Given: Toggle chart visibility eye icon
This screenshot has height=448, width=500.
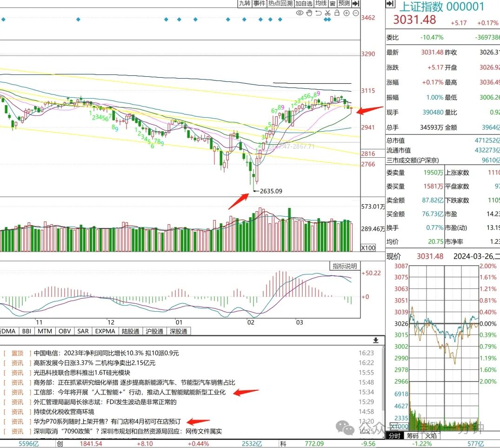Looking at the screenshot, I should [x=300, y=13].
